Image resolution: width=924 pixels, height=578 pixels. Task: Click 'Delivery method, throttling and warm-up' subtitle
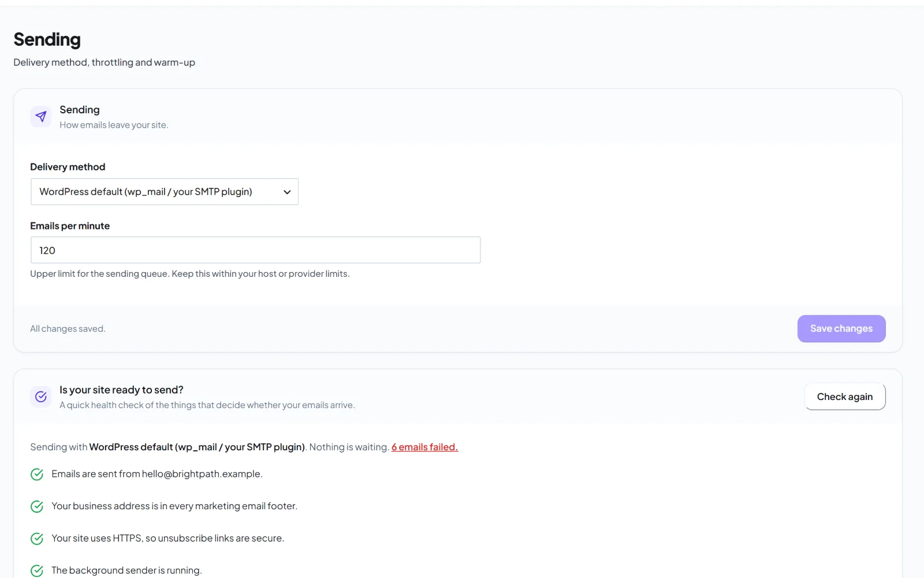click(104, 62)
